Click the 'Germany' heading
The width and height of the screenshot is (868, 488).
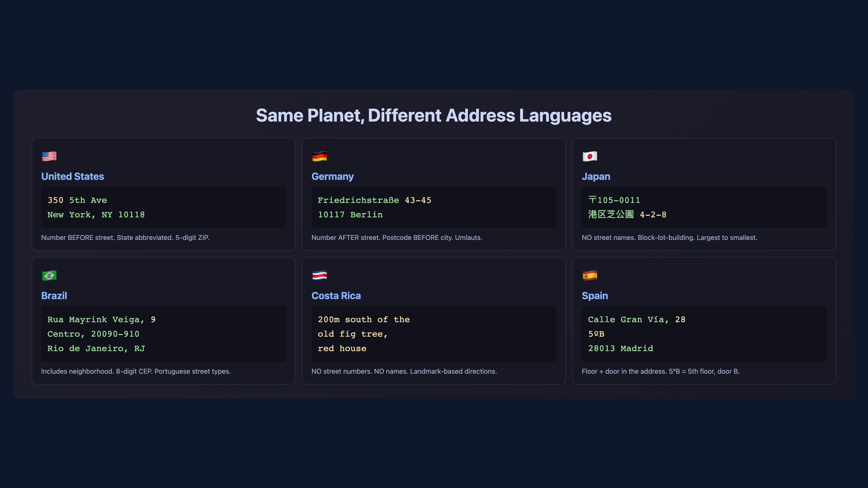point(333,176)
